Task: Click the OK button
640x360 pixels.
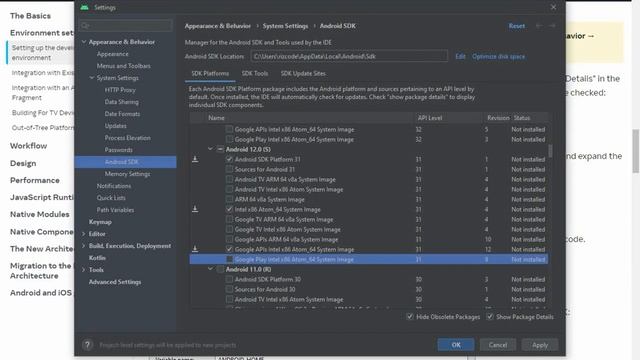Action: click(x=456, y=345)
